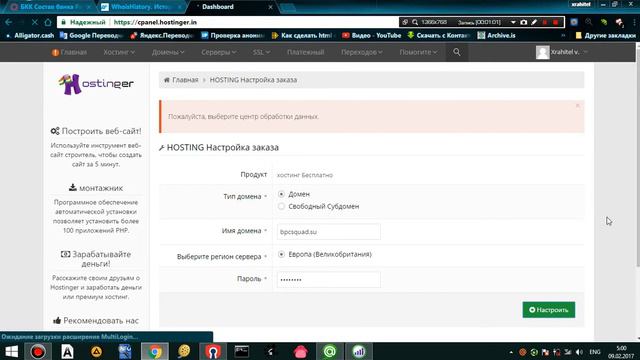Click the secure lock icon in address bar
The width and height of the screenshot is (640, 360).
63,22
